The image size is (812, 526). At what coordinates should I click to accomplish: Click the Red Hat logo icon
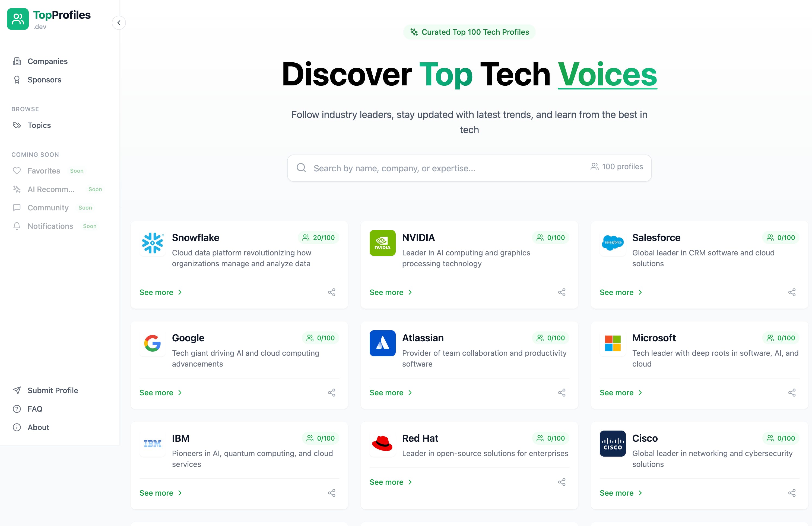pyautogui.click(x=382, y=444)
